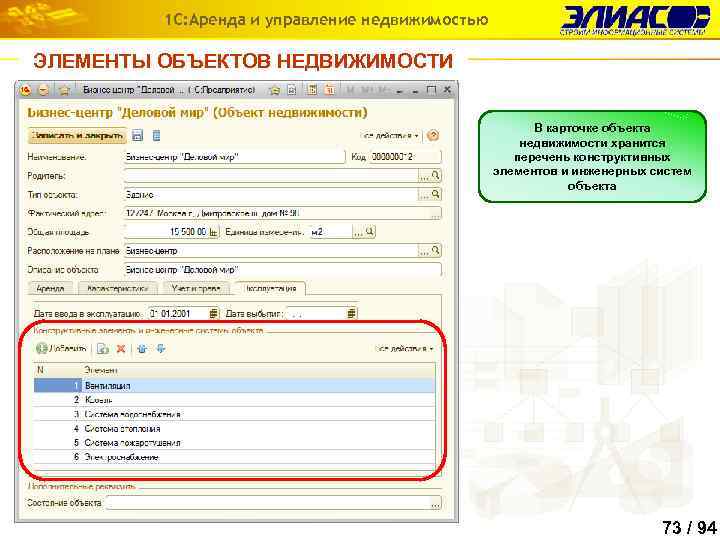Move row down with blue down arrow

click(161, 349)
